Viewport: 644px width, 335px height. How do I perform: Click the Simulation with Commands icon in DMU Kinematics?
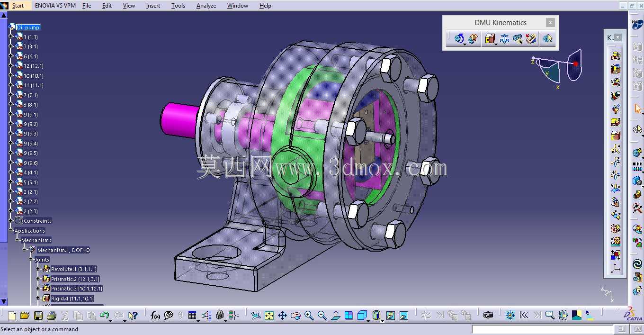[458, 39]
